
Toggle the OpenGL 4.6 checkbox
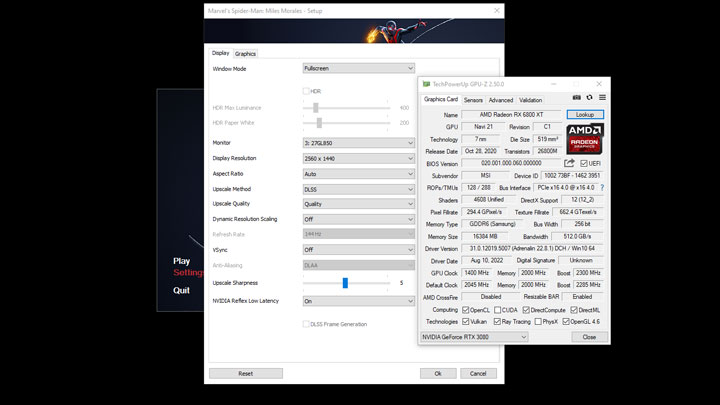click(x=566, y=321)
